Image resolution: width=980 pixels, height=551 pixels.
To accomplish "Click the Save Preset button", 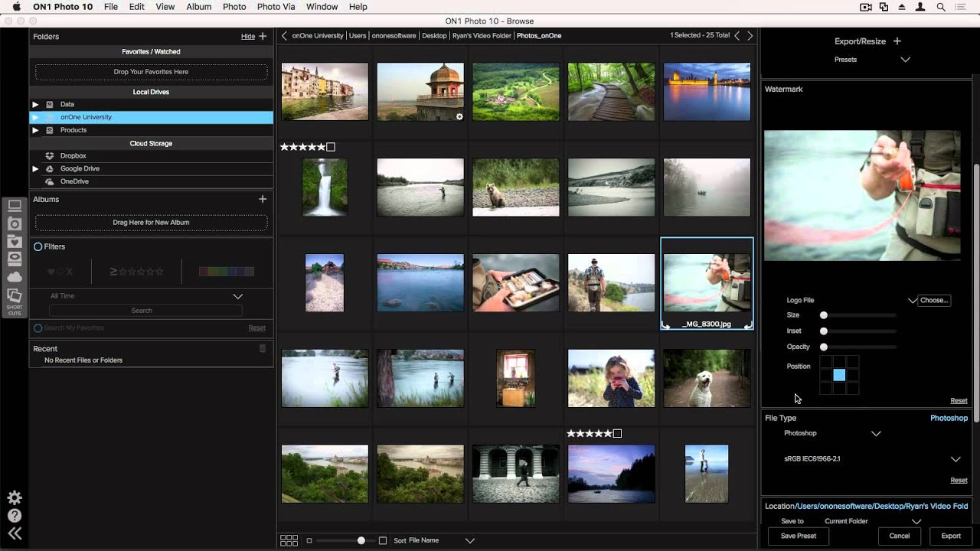I will click(799, 536).
